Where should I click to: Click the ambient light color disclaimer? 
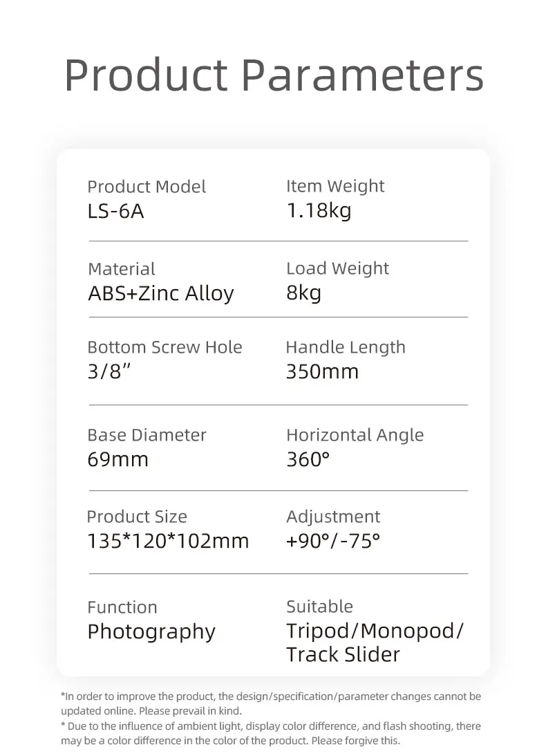[x=270, y=733]
